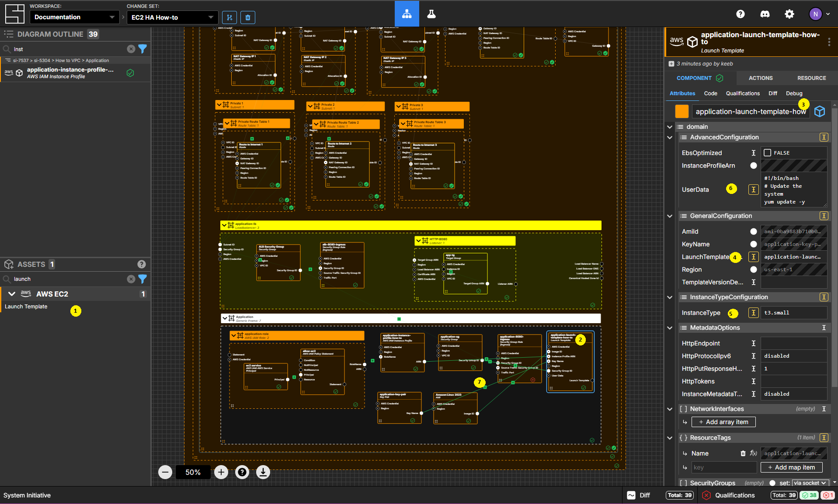Select the SecurityGroups via socket dropdown
Viewport: 838px width, 504px height.
pyautogui.click(x=810, y=483)
